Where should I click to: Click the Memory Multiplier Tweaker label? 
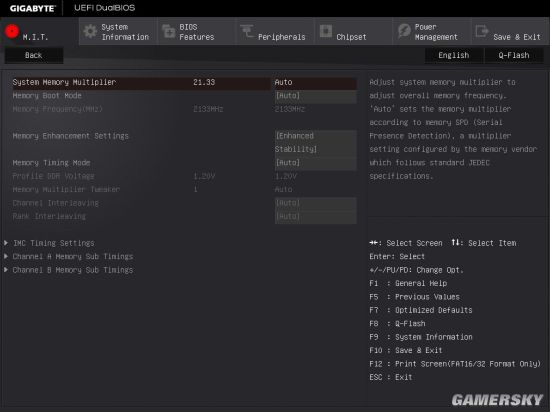pos(66,190)
